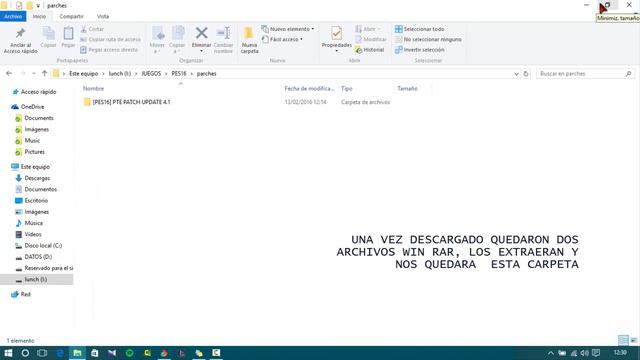Choose Copiar ruta de acceso

(111, 39)
